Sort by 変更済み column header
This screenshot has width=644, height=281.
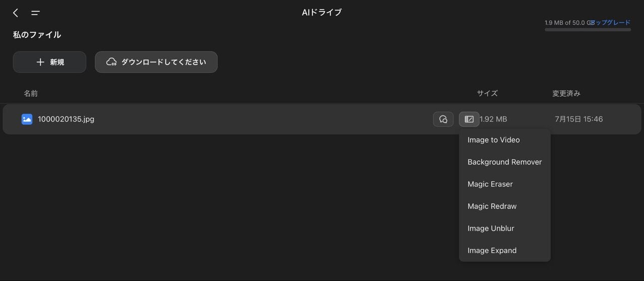[x=566, y=94]
